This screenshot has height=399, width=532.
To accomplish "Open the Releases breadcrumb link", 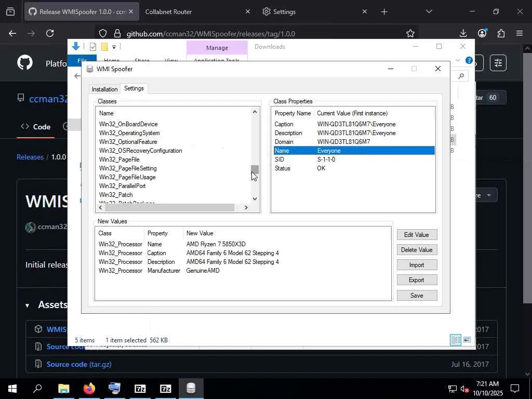I will coord(30,157).
